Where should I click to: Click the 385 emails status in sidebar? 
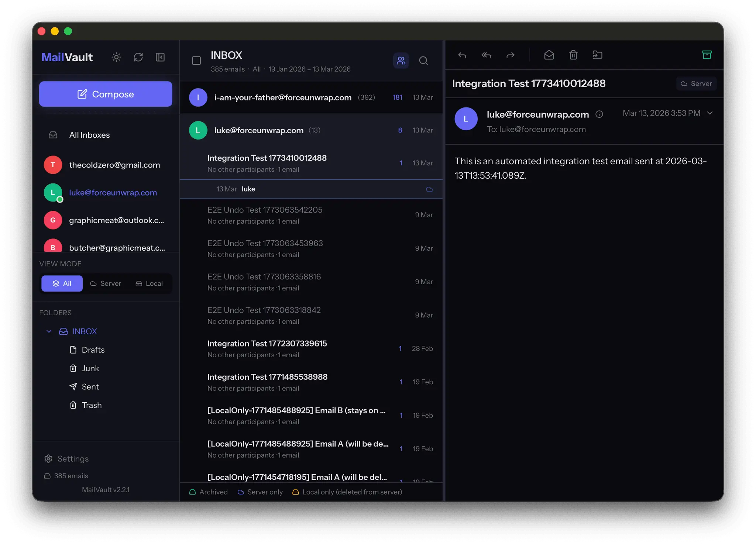66,476
